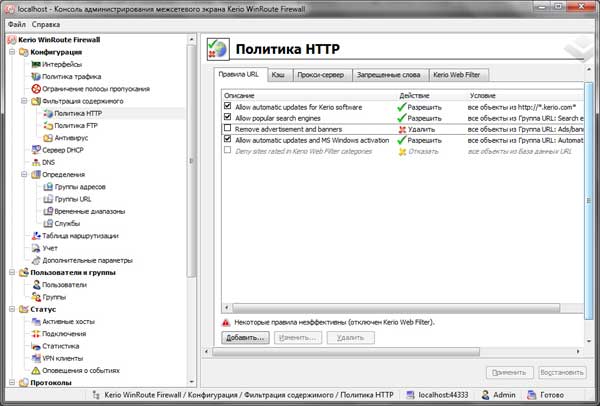The height and width of the screenshot is (406, 600).
Task: Enable the Remove advertisement and banners rule
Action: point(228,127)
